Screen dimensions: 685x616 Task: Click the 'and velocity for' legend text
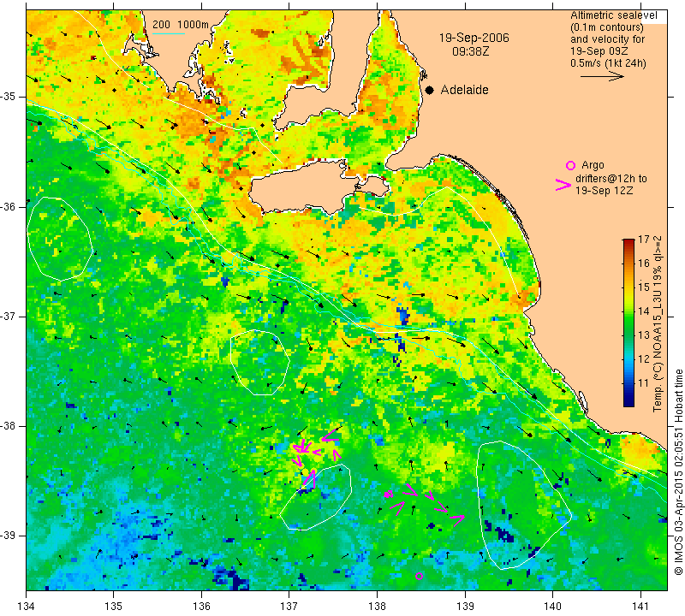click(x=608, y=39)
